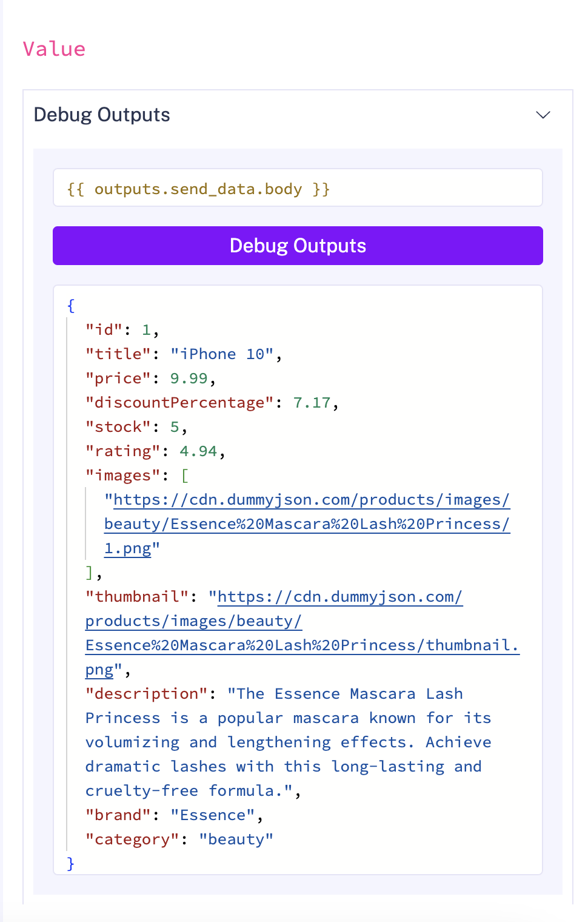This screenshot has width=588, height=922.
Task: Click the purple Debug Outputs button
Action: click(298, 246)
